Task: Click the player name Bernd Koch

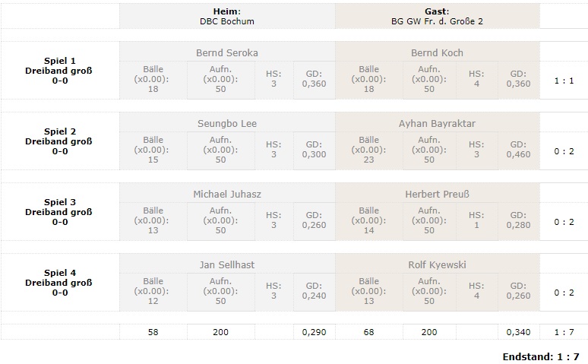Action: (x=436, y=52)
